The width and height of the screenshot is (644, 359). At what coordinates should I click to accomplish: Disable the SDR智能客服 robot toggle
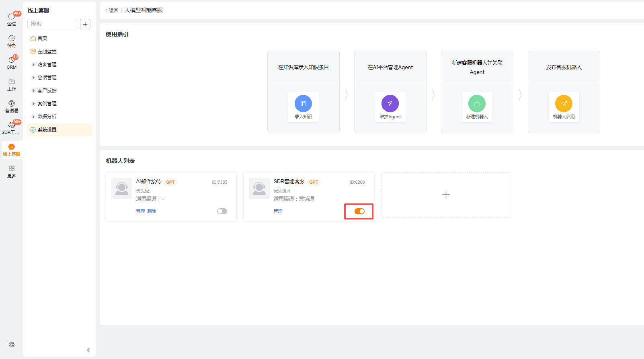coord(359,211)
